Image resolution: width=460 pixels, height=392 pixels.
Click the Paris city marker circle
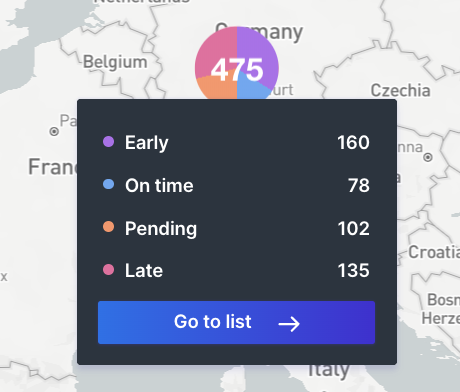[54, 132]
